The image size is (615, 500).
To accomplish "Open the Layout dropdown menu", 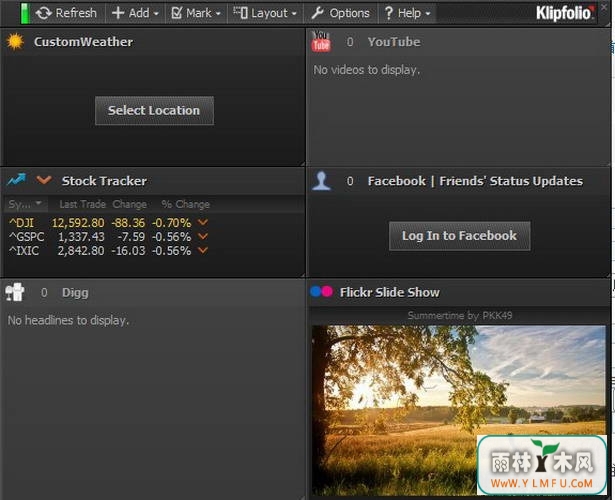I will tap(265, 13).
